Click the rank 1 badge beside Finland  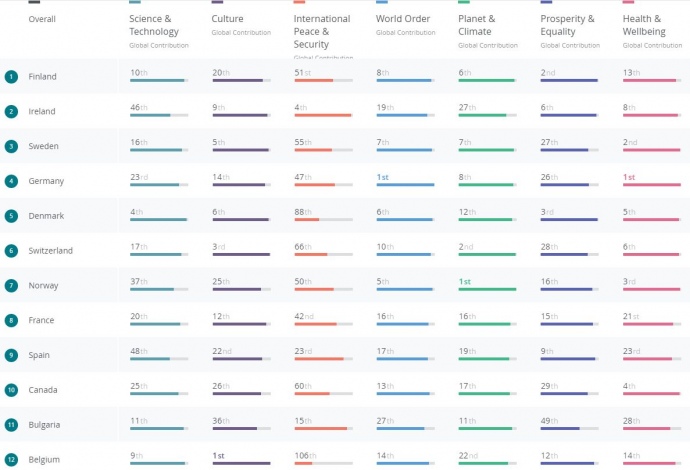pyautogui.click(x=11, y=77)
